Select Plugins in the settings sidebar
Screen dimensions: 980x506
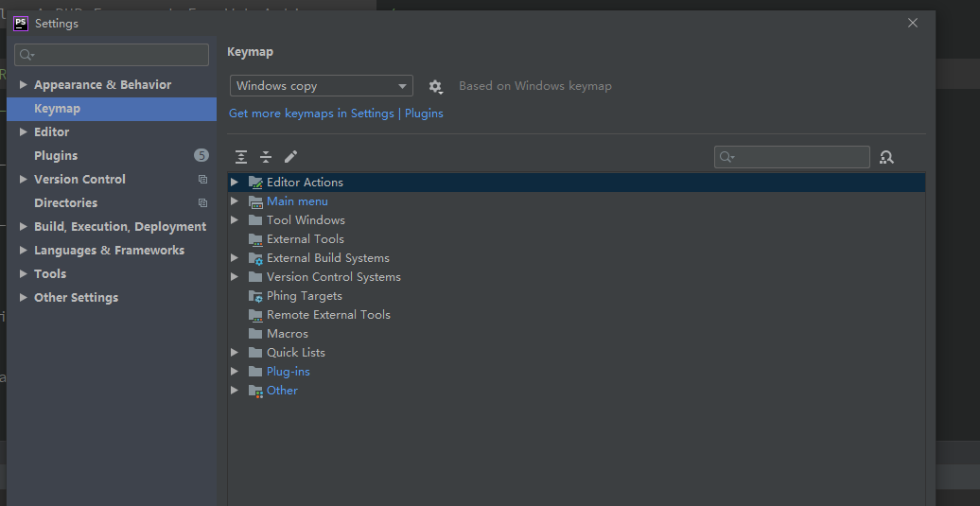coord(56,156)
